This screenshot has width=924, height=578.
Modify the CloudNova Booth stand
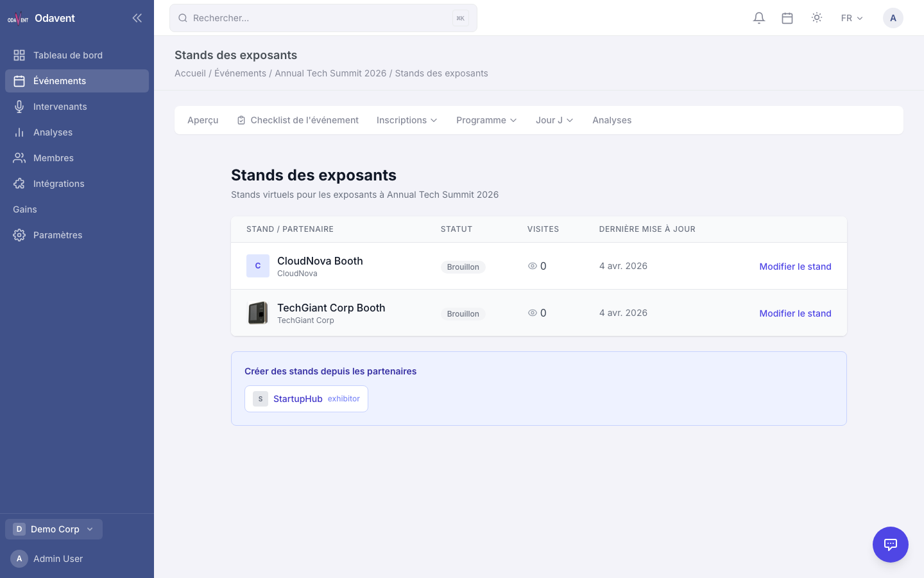[795, 267]
